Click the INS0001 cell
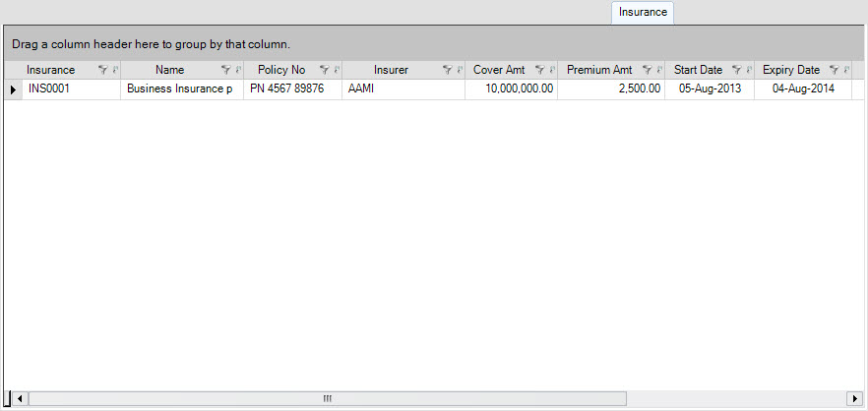868x411 pixels. pos(72,89)
